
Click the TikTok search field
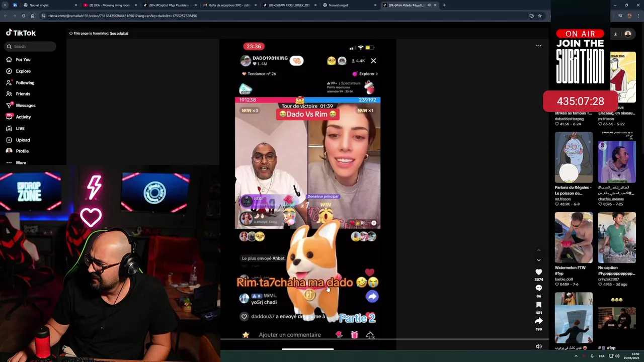coord(31,46)
